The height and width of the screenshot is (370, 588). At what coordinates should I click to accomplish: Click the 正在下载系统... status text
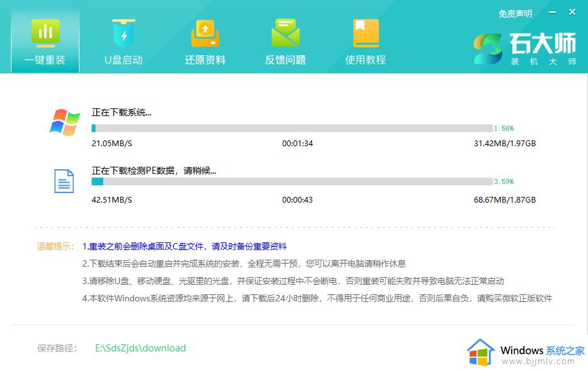pos(121,112)
